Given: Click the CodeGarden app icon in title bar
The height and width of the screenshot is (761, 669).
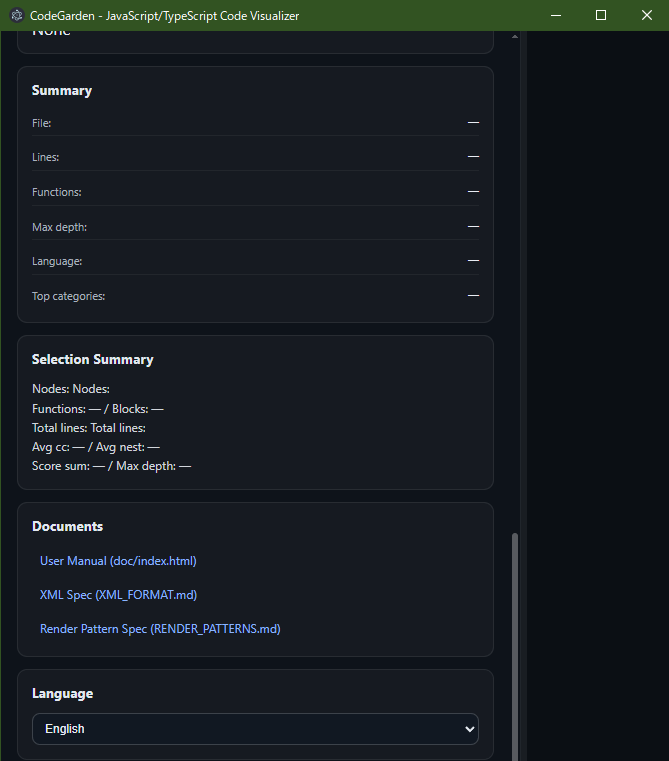Looking at the screenshot, I should pyautogui.click(x=17, y=16).
